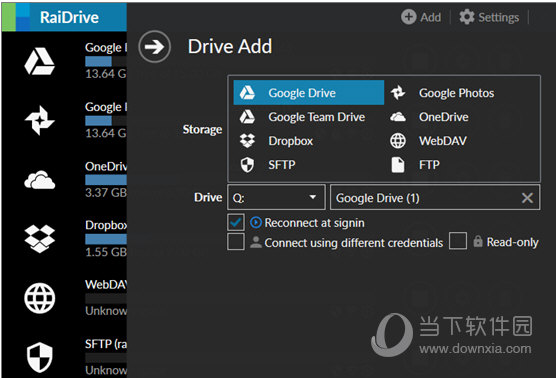Choose Google Team Drive storage option
The height and width of the screenshot is (378, 556).
pos(308,117)
